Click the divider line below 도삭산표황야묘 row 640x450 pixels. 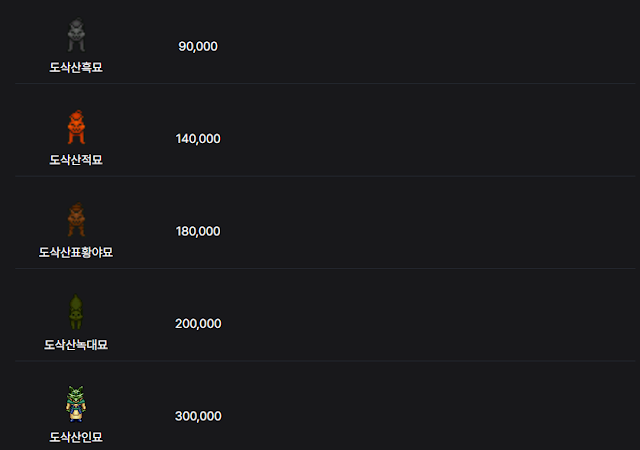325,268
